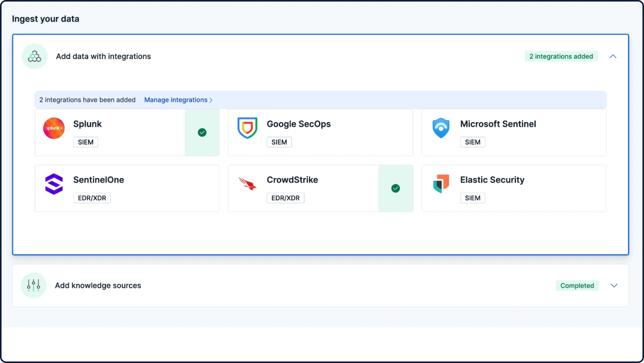Click the SIEM tag under Microsoft Sentinel
Image resolution: width=644 pixels, height=363 pixels.
[473, 142]
